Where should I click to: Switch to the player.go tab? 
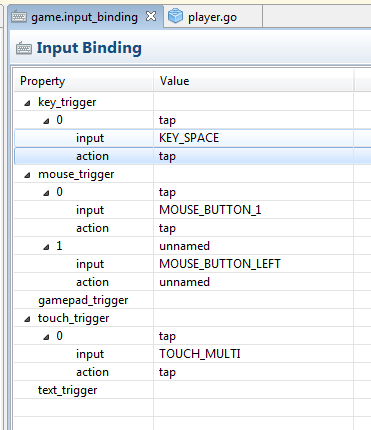pyautogui.click(x=213, y=16)
